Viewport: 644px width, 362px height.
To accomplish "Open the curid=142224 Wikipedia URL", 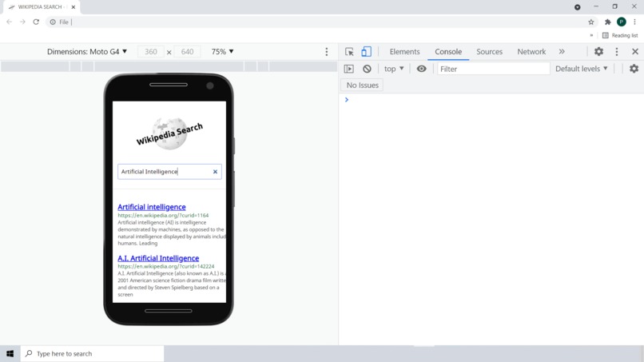I will (x=166, y=266).
